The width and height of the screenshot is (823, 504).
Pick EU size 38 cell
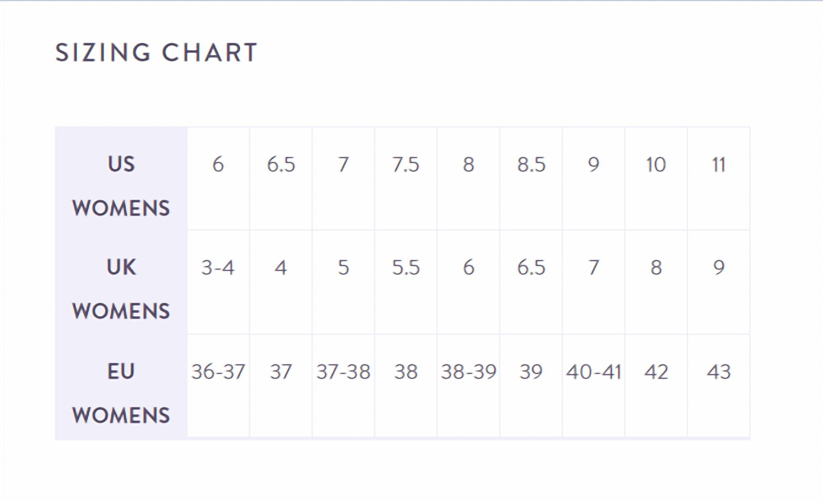tap(406, 372)
